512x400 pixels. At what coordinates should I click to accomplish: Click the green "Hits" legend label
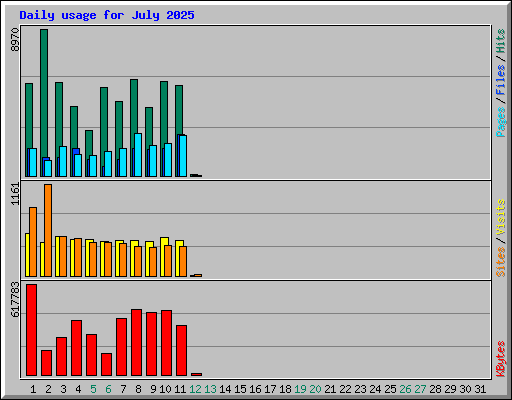click(x=501, y=41)
